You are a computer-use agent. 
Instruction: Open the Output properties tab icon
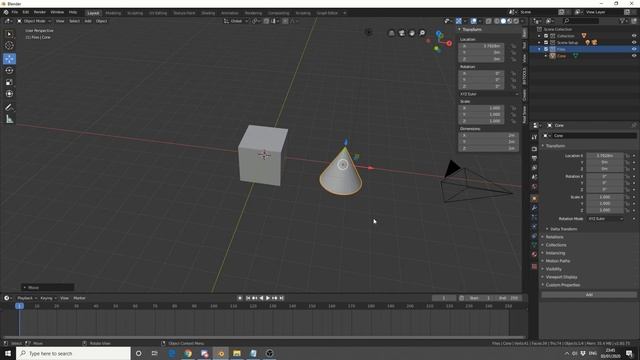534,158
